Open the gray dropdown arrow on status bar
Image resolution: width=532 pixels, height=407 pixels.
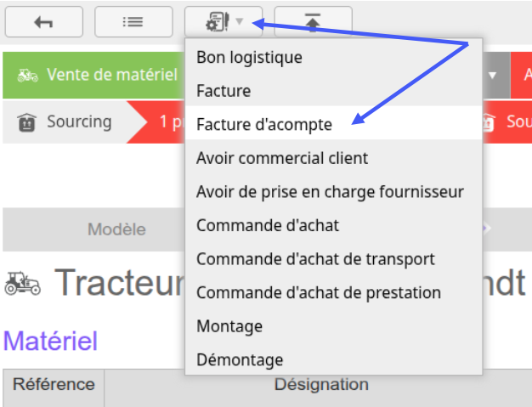[x=492, y=75]
